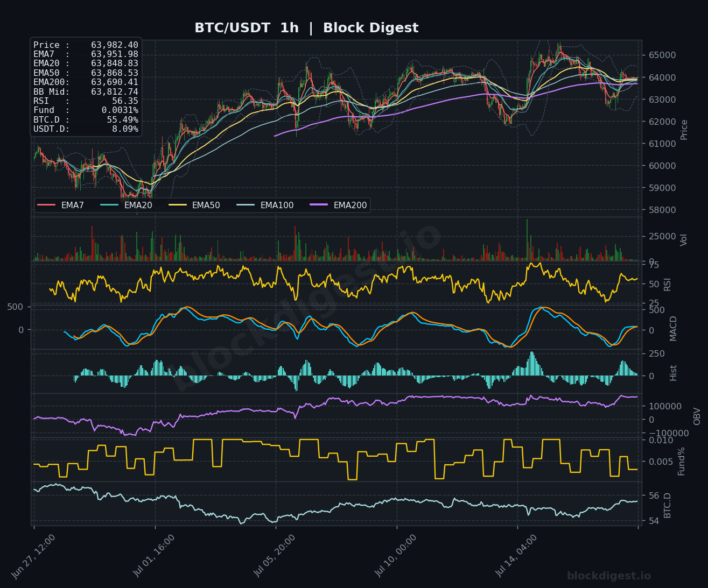Click the 'Jul 01, 16:00' time axis label
Screen dimensions: 708x588
tap(154, 557)
